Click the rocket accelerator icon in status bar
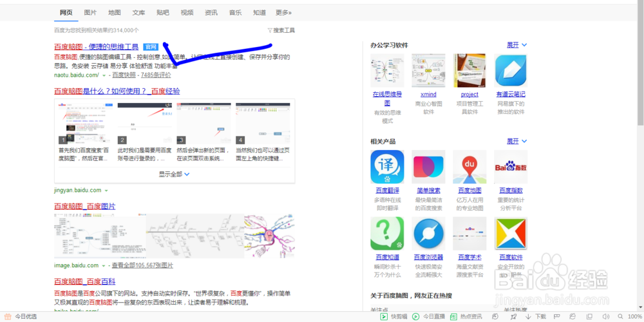Image resolution: width=644 pixels, height=322 pixels. pos(513,316)
